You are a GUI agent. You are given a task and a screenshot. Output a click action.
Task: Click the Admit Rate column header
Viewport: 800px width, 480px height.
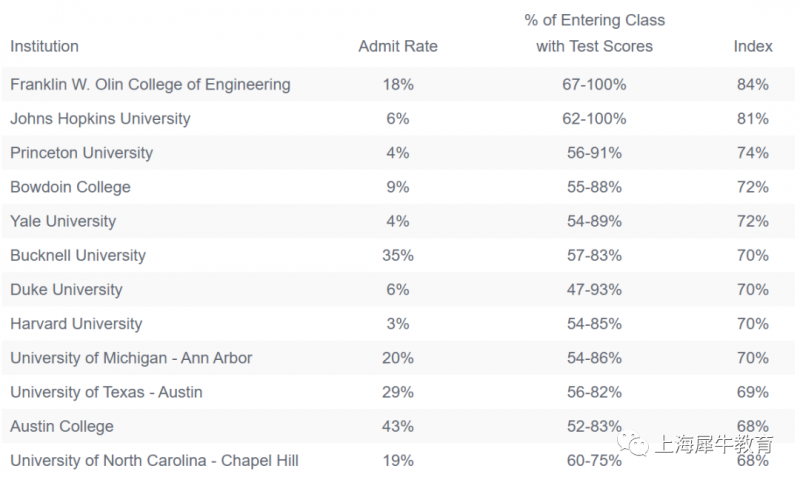coord(398,46)
